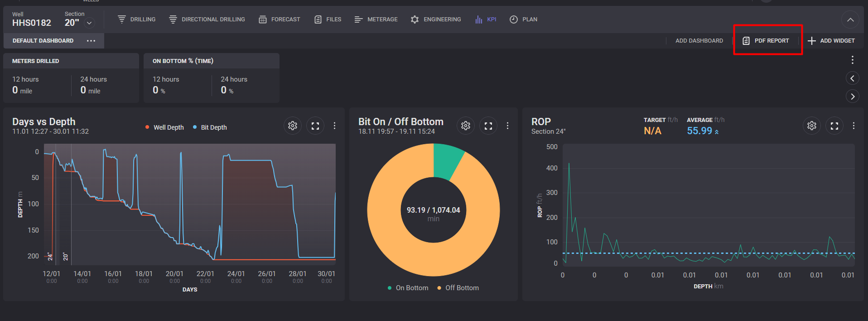Click Add Dashboard button
The image size is (868, 321).
(x=699, y=41)
